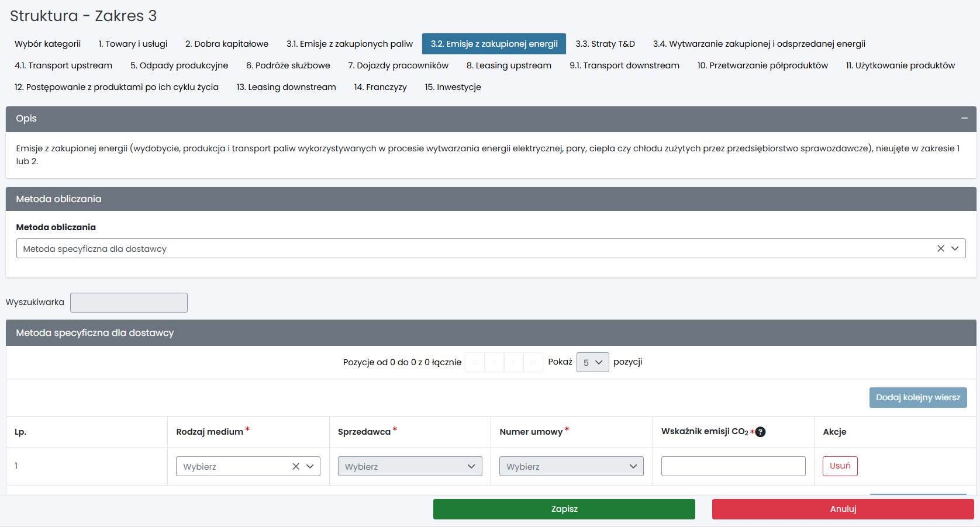This screenshot has width=980, height=527.
Task: Click the Wyszukiwarka search field
Action: click(129, 303)
